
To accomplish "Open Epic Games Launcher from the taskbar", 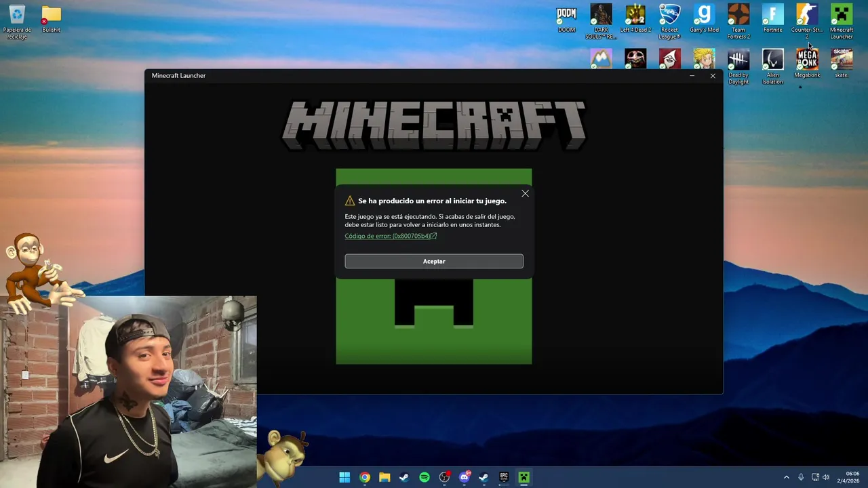I will click(504, 477).
